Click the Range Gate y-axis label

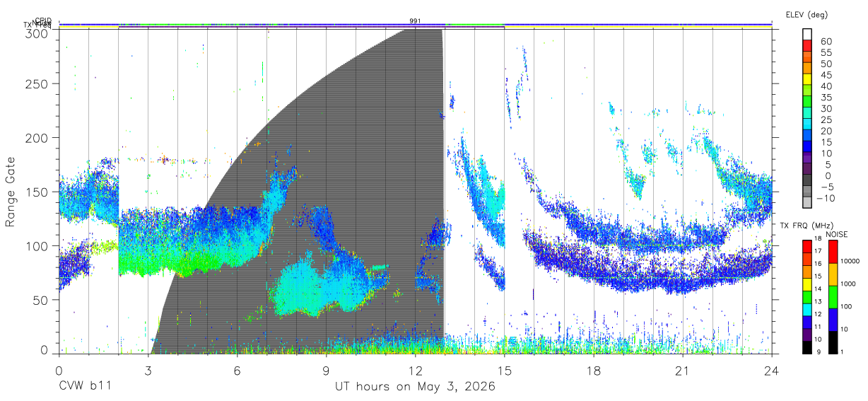pos(11,192)
